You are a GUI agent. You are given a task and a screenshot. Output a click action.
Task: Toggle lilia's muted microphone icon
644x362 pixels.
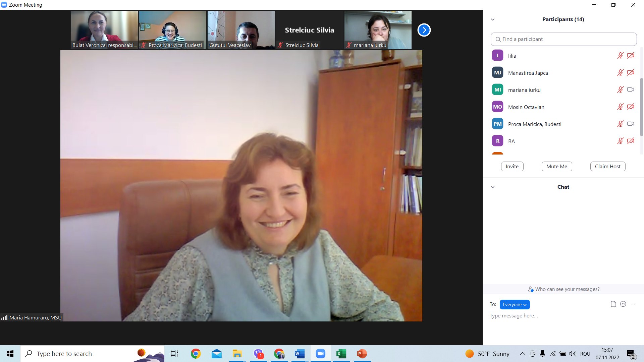click(620, 56)
